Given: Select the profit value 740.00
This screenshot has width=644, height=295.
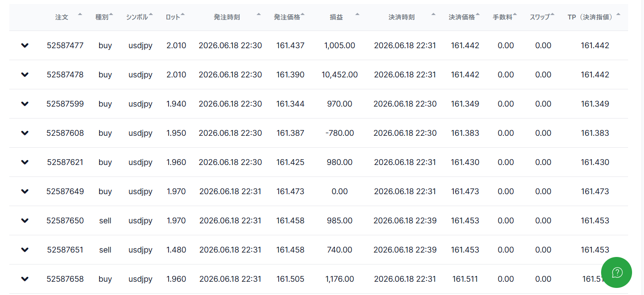Looking at the screenshot, I should coord(340,250).
